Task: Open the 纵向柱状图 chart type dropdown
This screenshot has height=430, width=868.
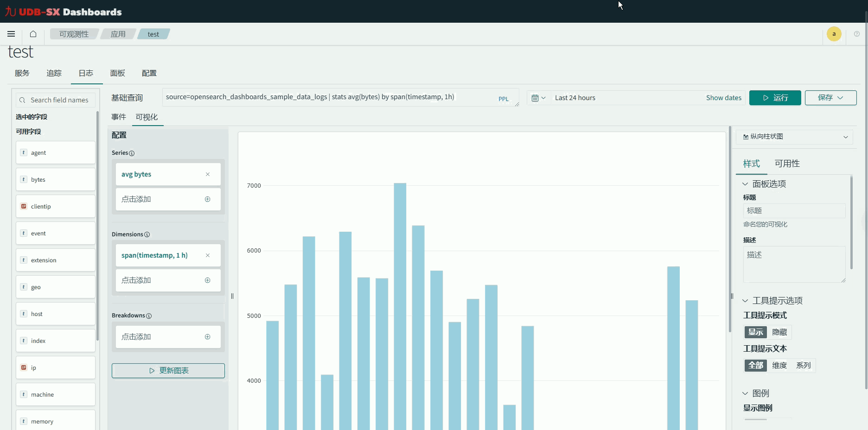Action: pos(795,137)
